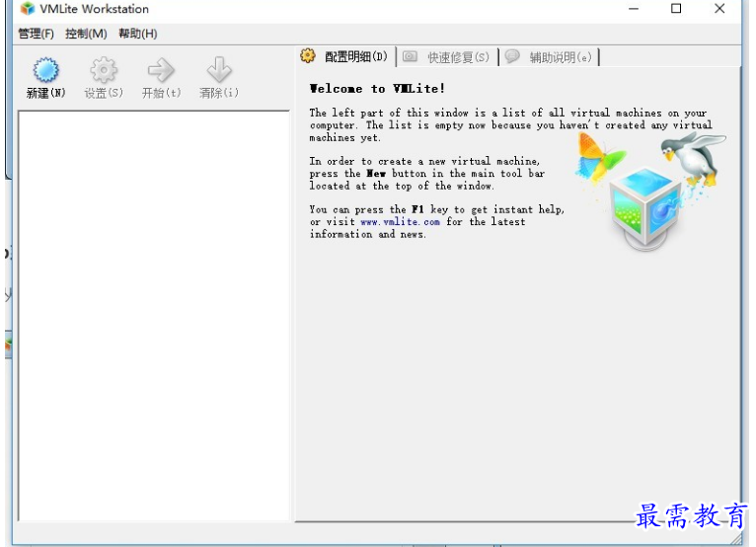The image size is (756, 547).
Task: Close the VMLite Workstation window
Action: 719,9
